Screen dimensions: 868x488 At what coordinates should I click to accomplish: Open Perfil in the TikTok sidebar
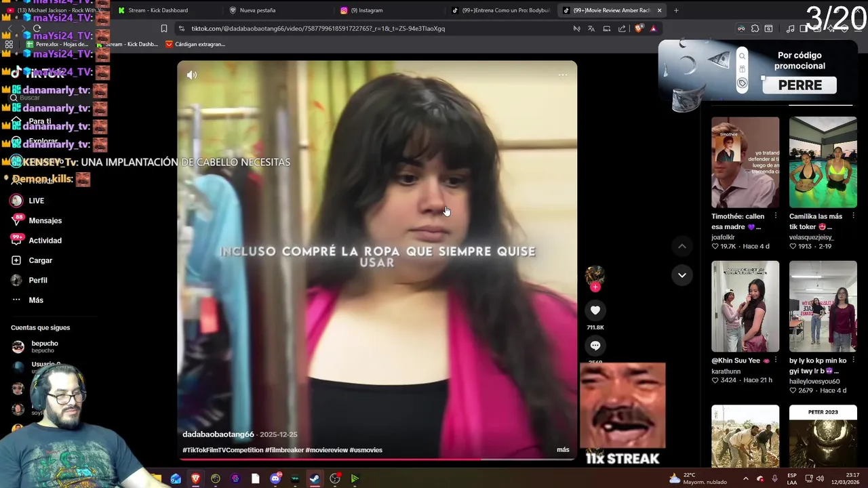(x=37, y=280)
